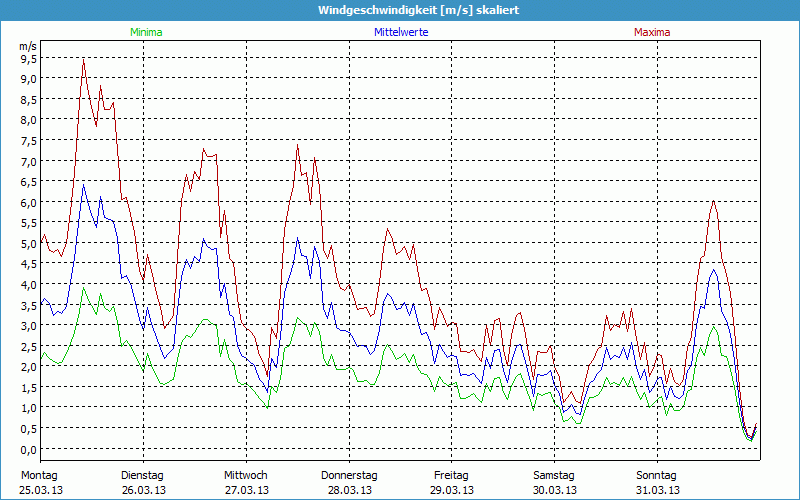Screen dimensions: 800x500
Task: Click the 1,5 y-axis value
Action: point(29,388)
